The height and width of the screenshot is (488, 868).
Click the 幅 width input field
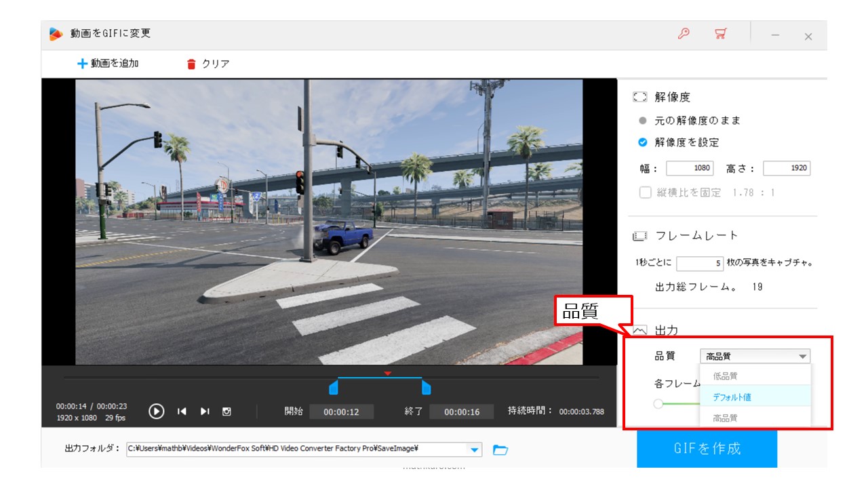690,168
